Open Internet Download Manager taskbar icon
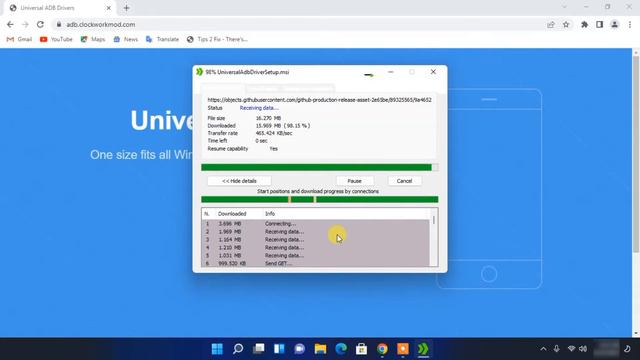The image size is (640, 360). [423, 349]
